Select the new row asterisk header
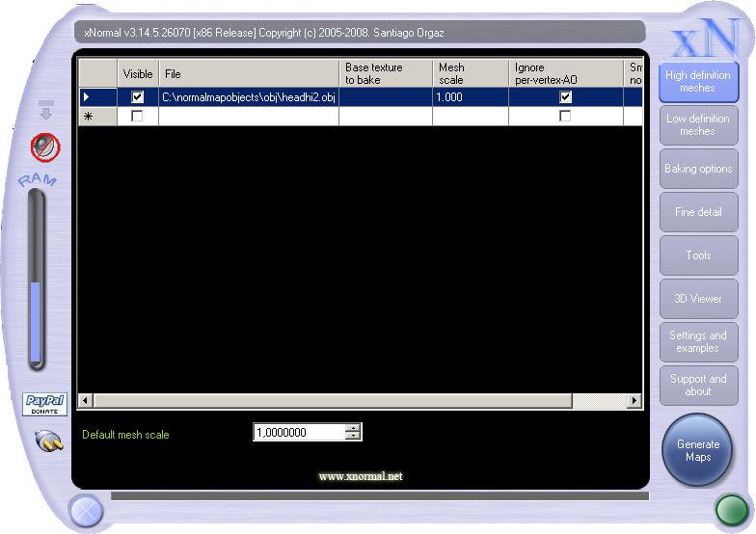756x534 pixels. tap(98, 116)
